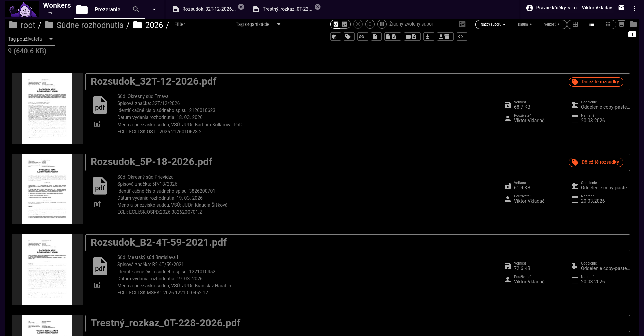
Task: Click the page number 1 badge
Action: pyautogui.click(x=632, y=34)
